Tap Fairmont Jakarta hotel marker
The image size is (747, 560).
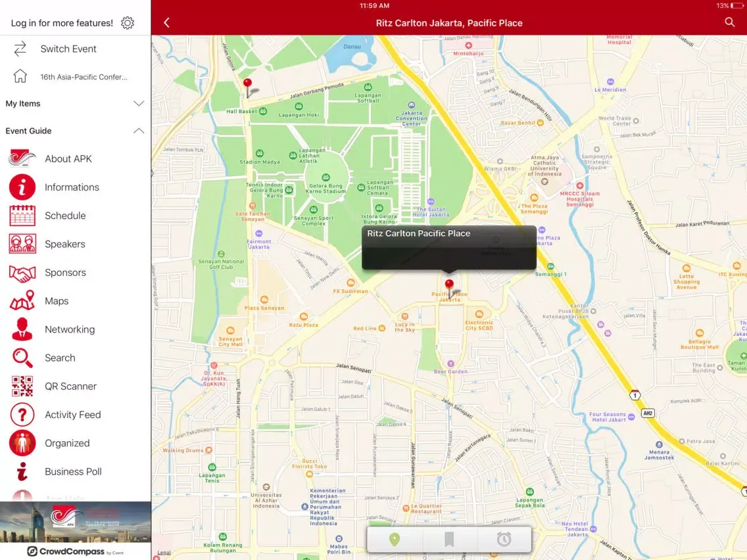pos(258,233)
